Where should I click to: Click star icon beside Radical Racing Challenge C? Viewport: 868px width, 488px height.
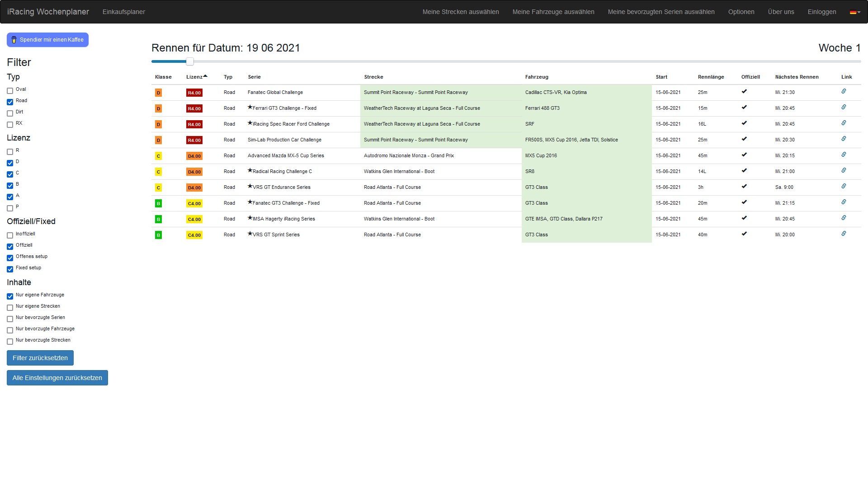pos(250,170)
